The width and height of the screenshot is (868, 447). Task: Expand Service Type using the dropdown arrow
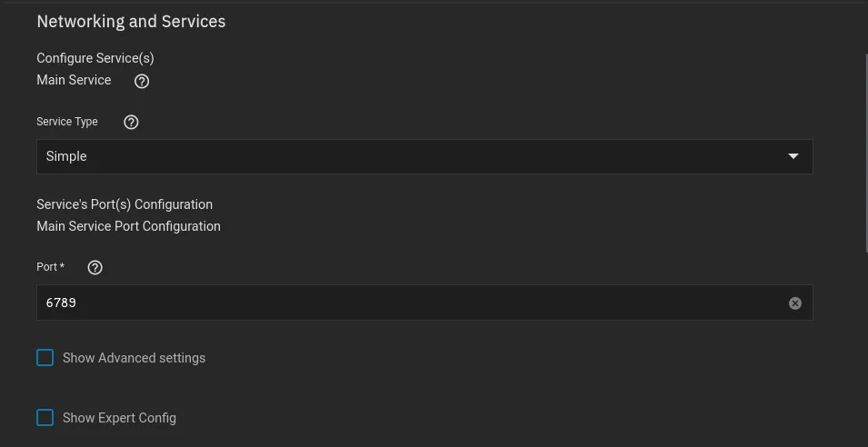point(793,156)
